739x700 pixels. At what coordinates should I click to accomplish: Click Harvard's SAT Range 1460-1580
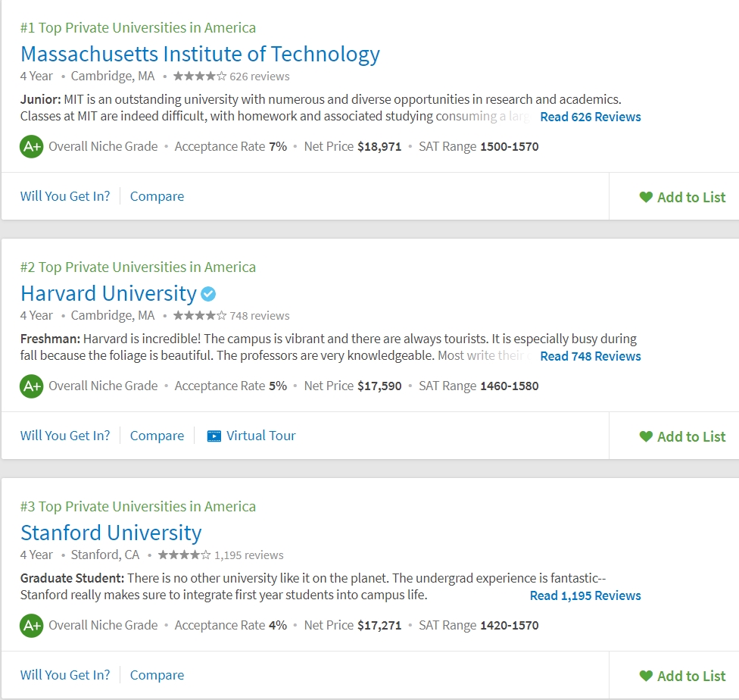click(x=479, y=386)
